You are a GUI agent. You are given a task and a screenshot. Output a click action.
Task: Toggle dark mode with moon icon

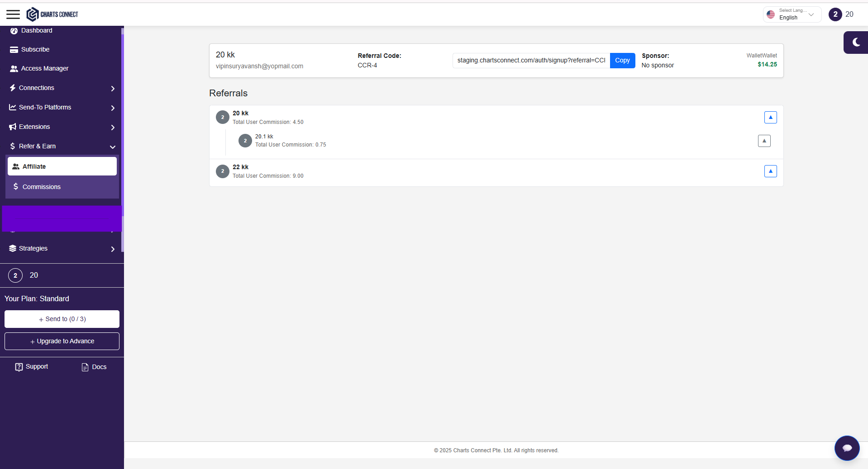click(x=856, y=43)
